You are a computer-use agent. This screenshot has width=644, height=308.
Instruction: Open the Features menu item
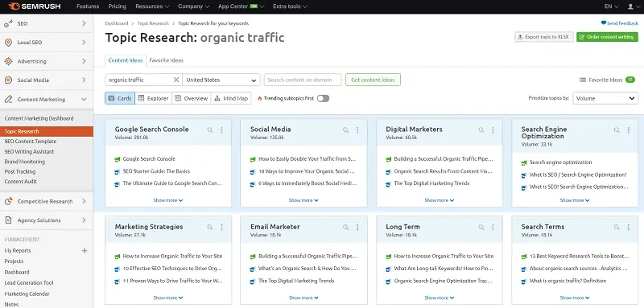[88, 6]
